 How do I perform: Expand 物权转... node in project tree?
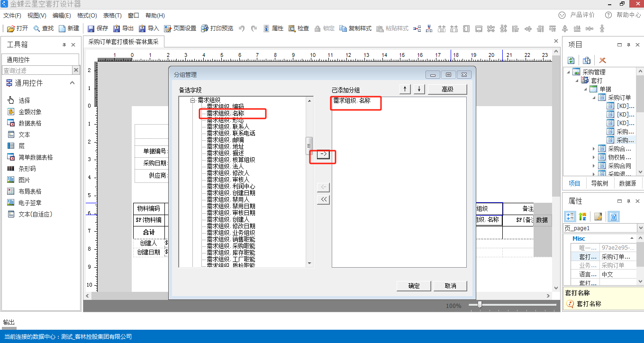click(594, 157)
